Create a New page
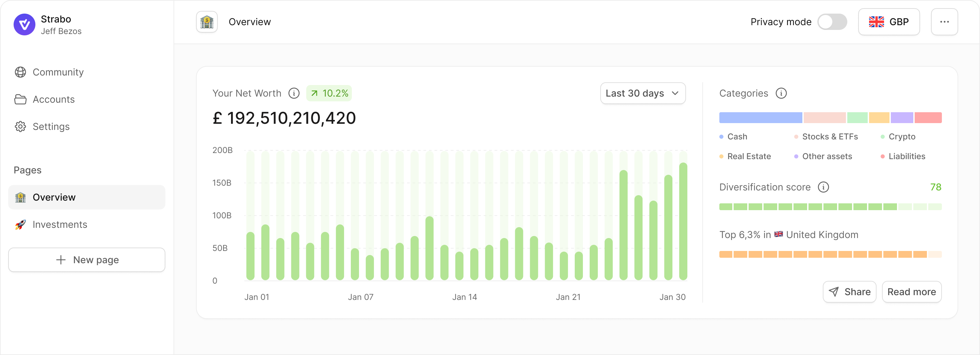This screenshot has height=355, width=980. pyautogui.click(x=86, y=259)
